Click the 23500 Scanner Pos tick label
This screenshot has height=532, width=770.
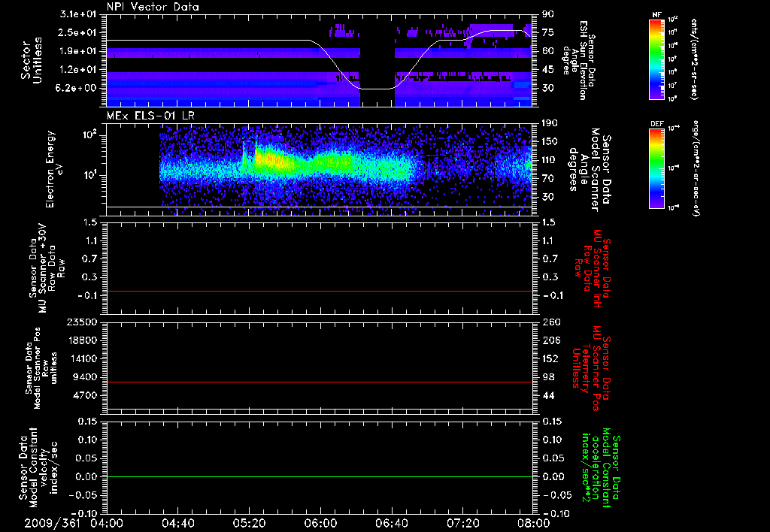(83, 322)
